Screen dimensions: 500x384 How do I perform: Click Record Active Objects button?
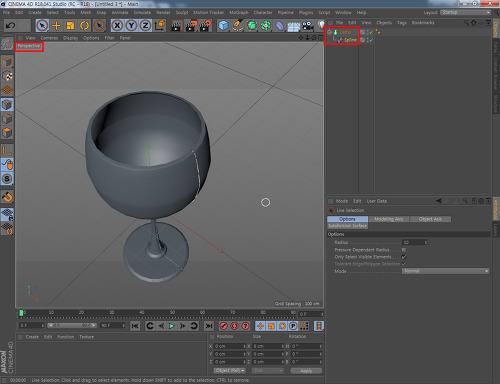click(x=224, y=326)
